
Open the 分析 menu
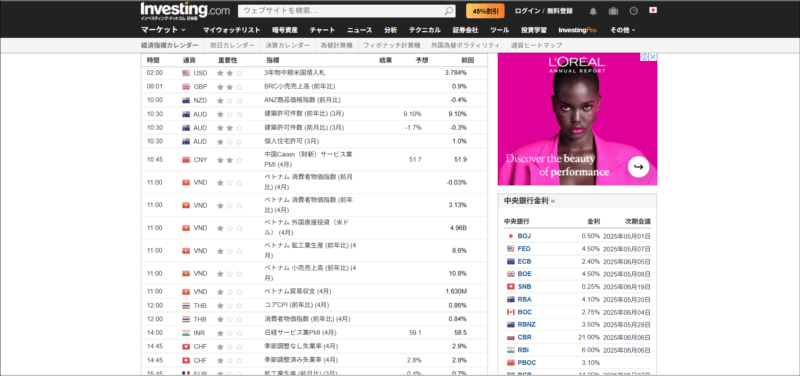click(391, 30)
